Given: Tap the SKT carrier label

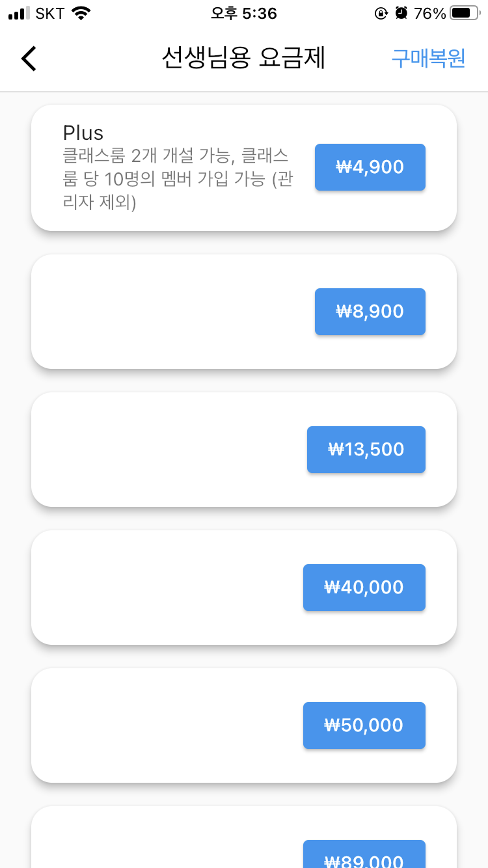Looking at the screenshot, I should pos(50,13).
